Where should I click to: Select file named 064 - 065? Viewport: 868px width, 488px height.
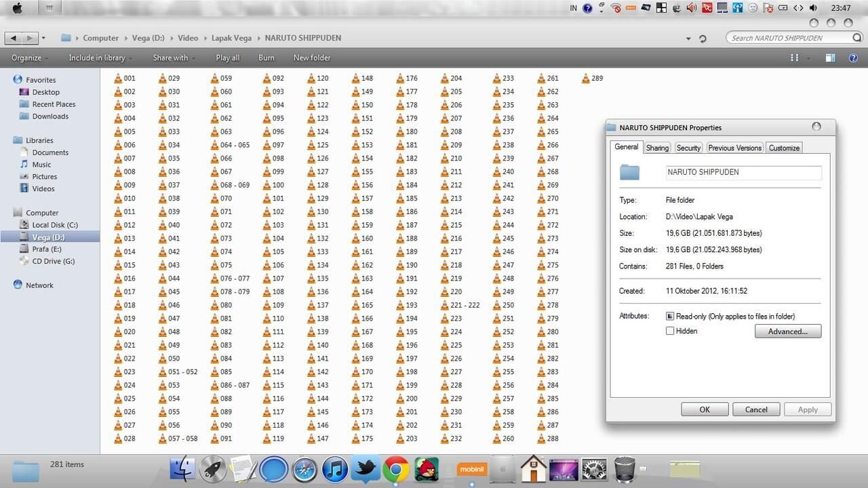click(x=231, y=145)
